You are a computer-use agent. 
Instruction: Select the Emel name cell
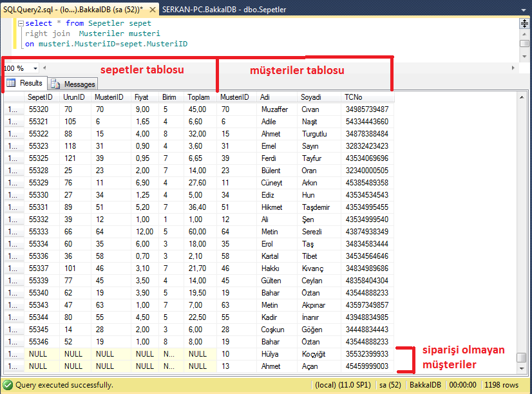277,146
